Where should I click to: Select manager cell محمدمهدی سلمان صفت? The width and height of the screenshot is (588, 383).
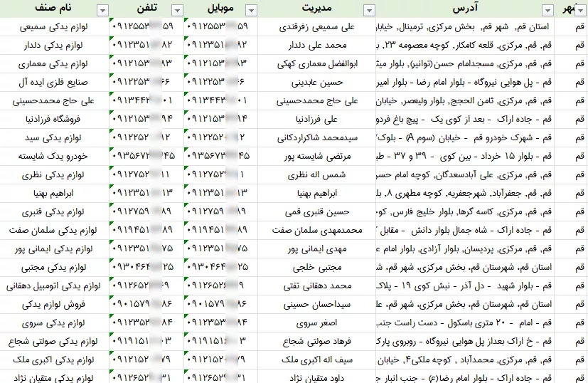(317, 230)
